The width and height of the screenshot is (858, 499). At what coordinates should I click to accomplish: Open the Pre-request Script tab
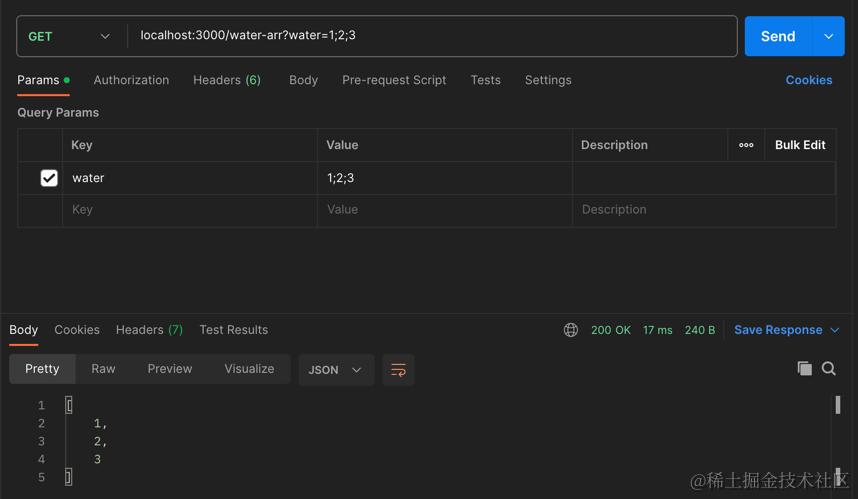pos(394,80)
